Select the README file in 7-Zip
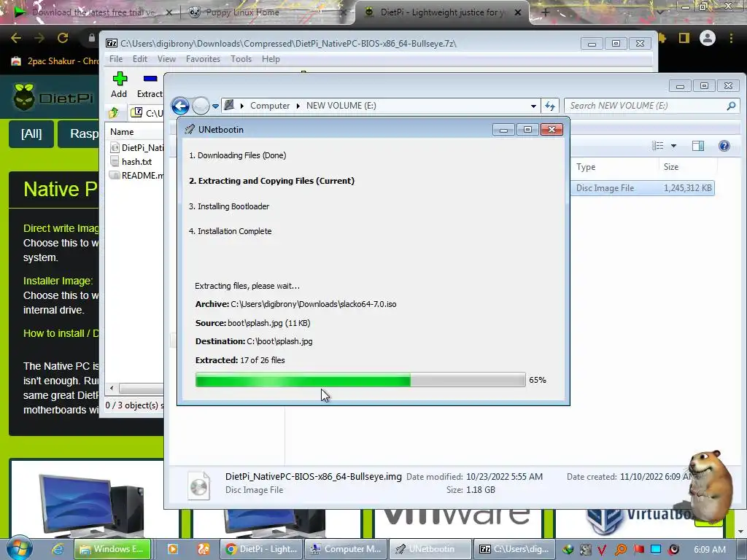 [x=136, y=176]
